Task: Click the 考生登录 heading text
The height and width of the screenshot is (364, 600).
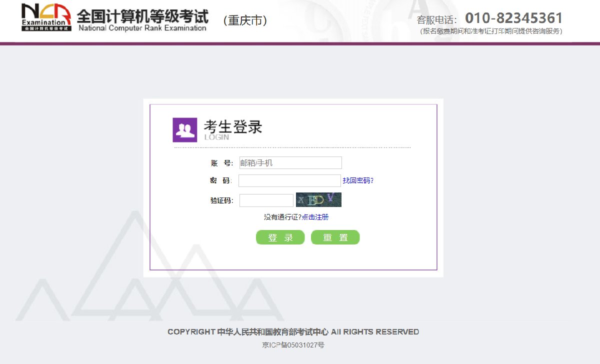Action: pyautogui.click(x=232, y=127)
